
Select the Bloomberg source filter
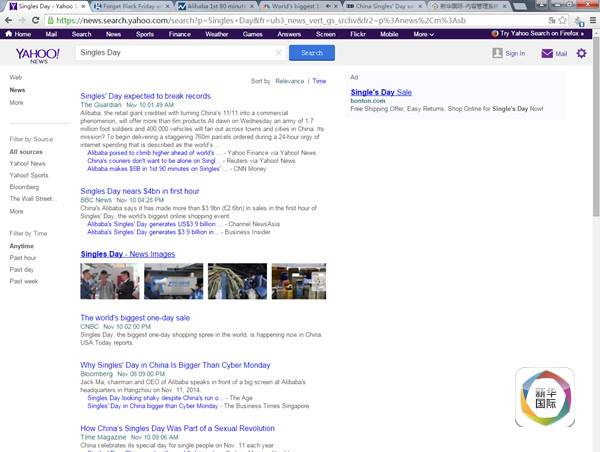(x=26, y=187)
